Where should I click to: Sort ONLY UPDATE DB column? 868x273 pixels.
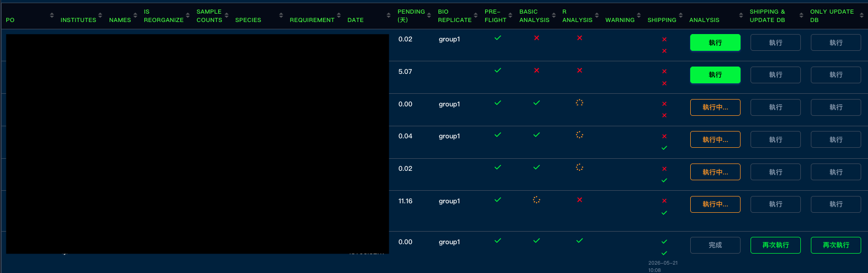[x=862, y=15]
